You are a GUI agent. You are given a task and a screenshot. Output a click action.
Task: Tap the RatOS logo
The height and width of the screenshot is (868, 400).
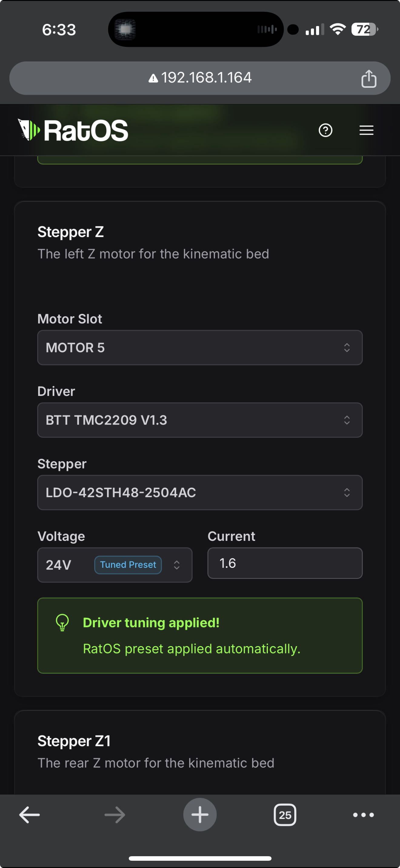point(73,130)
